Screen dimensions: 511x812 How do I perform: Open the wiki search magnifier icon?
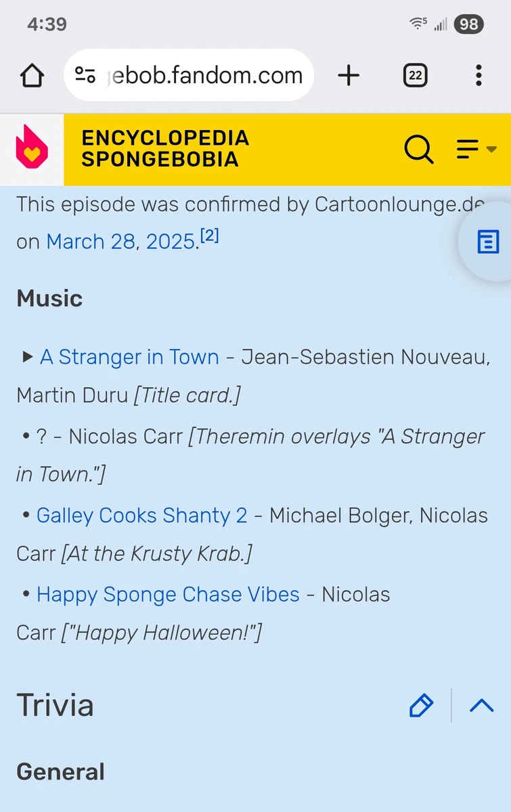click(419, 149)
